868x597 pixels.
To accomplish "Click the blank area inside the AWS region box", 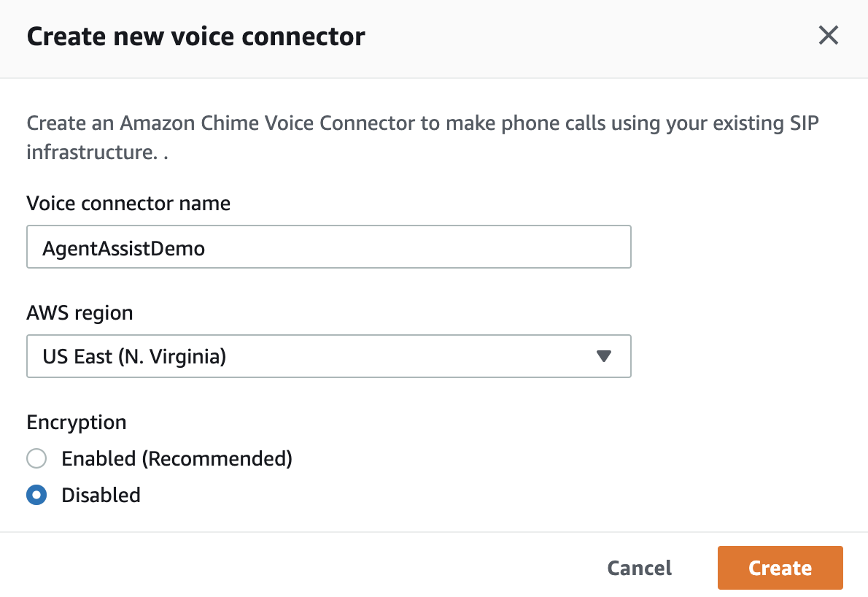I will pos(410,356).
